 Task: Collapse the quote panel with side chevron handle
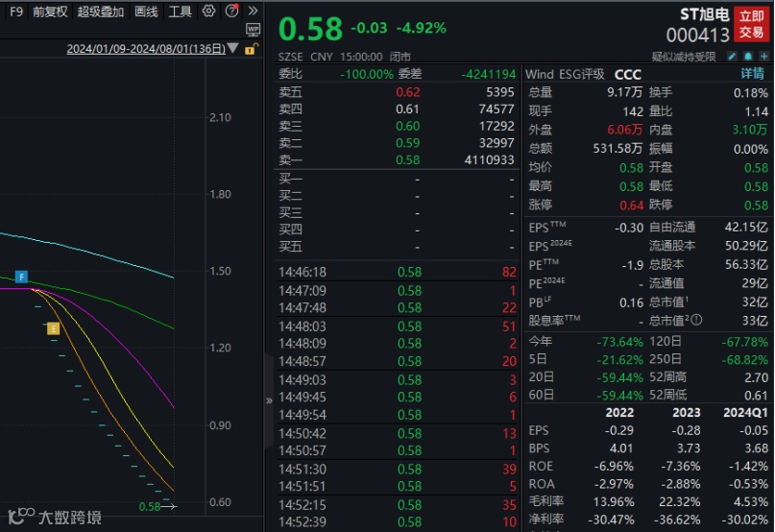coord(269,400)
